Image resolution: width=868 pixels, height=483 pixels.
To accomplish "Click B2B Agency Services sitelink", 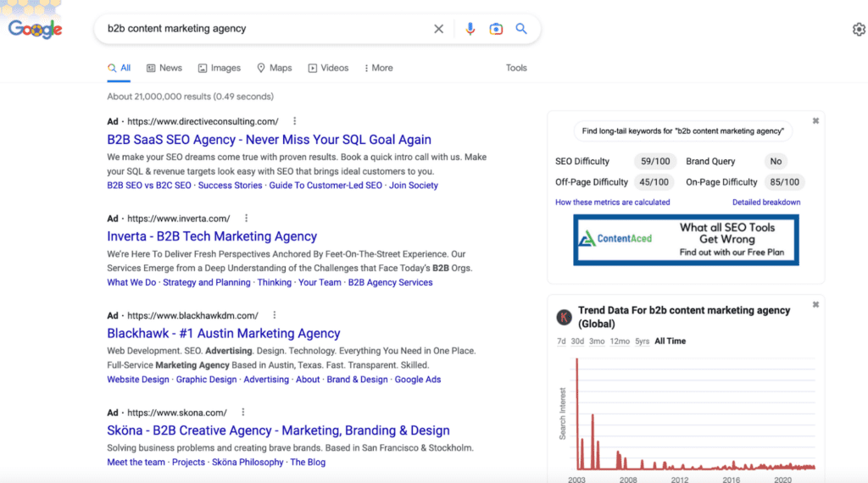I will tap(390, 282).
